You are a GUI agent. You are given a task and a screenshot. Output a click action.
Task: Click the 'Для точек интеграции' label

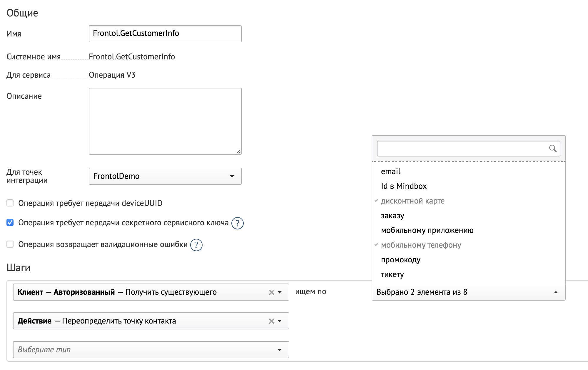27,176
